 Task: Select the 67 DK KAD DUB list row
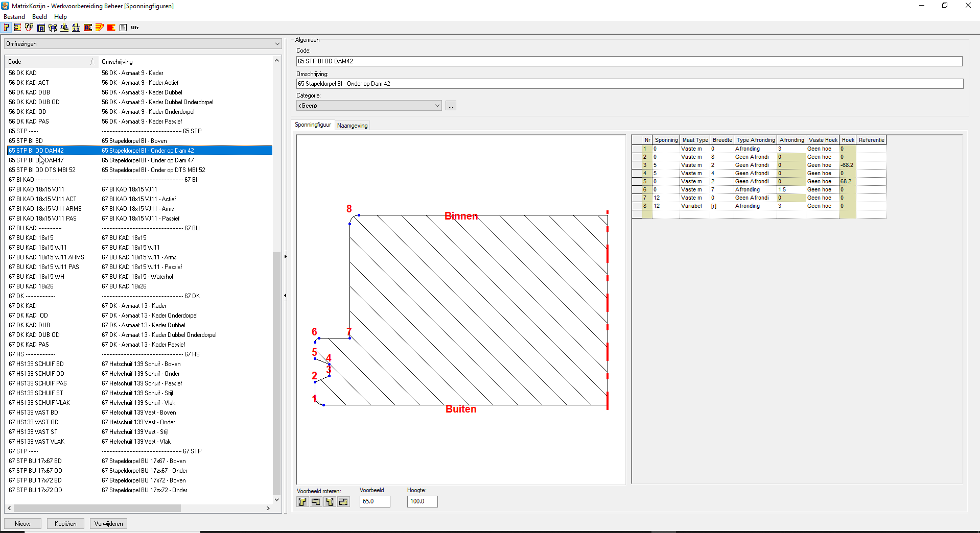[x=29, y=325]
